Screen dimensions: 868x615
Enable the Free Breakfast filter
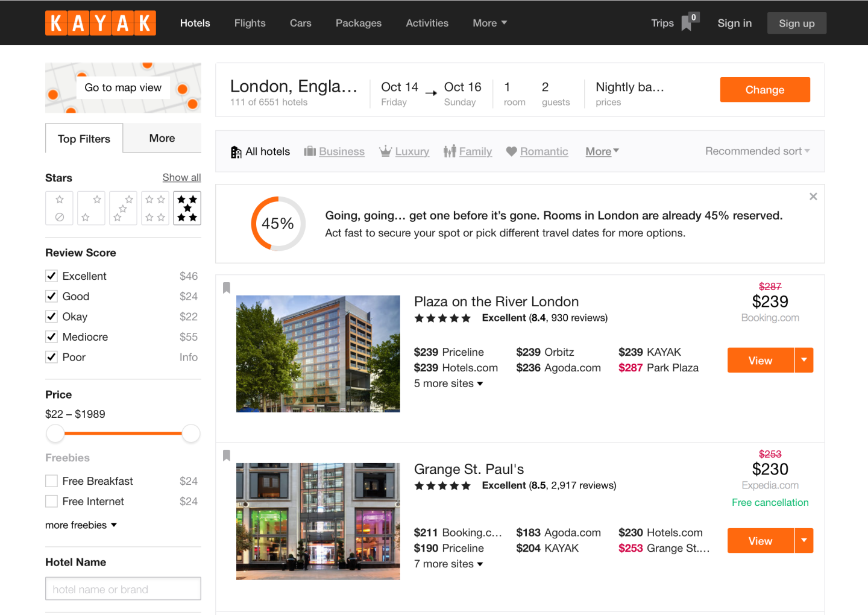pyautogui.click(x=52, y=481)
